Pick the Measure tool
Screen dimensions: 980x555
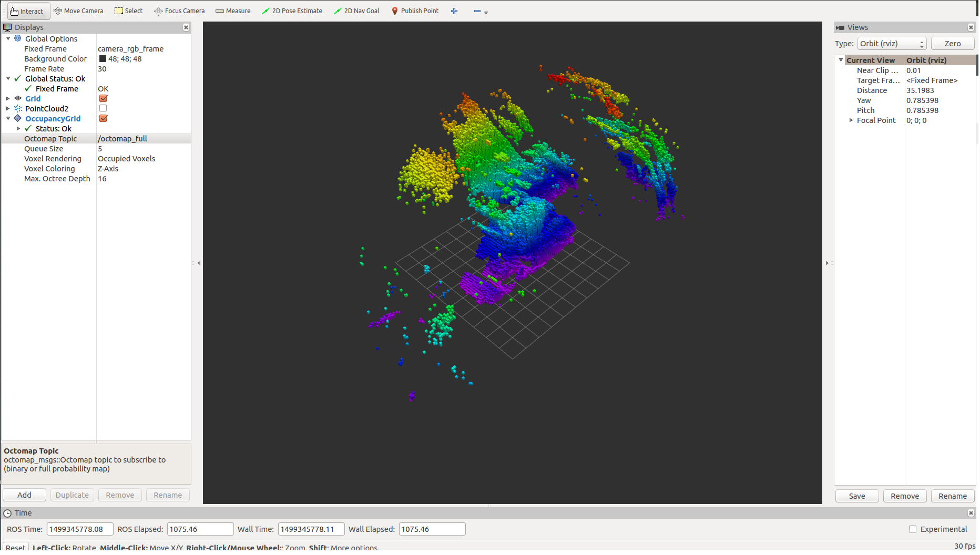[233, 11]
